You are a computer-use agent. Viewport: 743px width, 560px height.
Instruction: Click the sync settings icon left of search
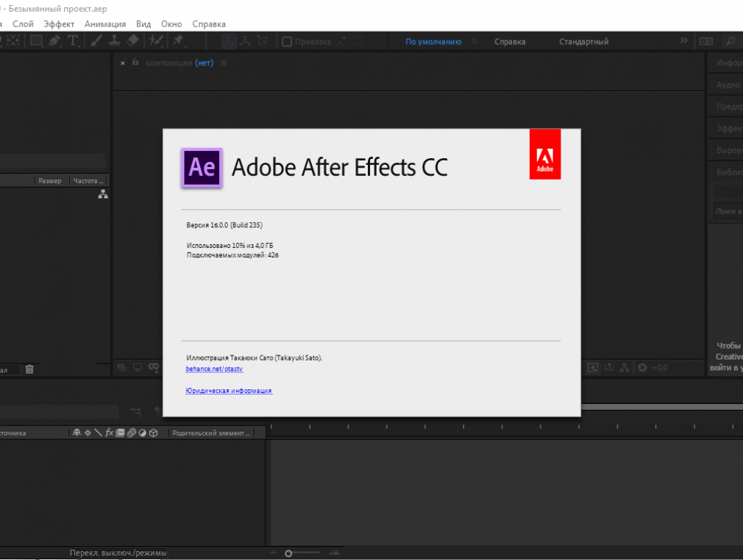click(706, 41)
